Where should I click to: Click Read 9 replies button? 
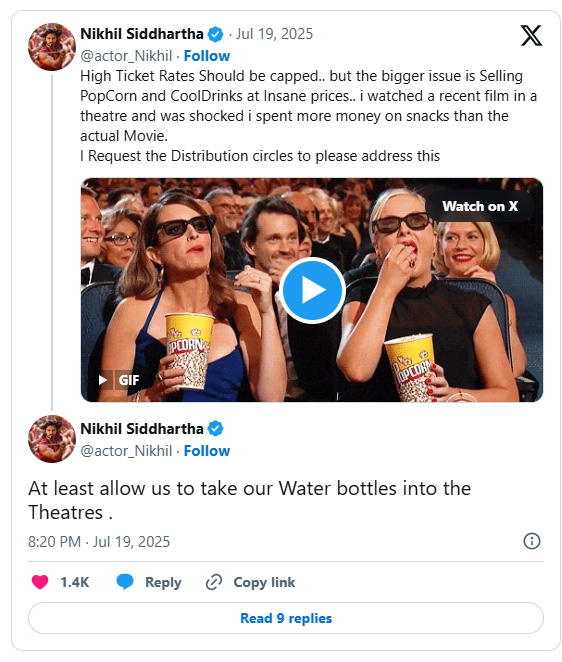(286, 618)
